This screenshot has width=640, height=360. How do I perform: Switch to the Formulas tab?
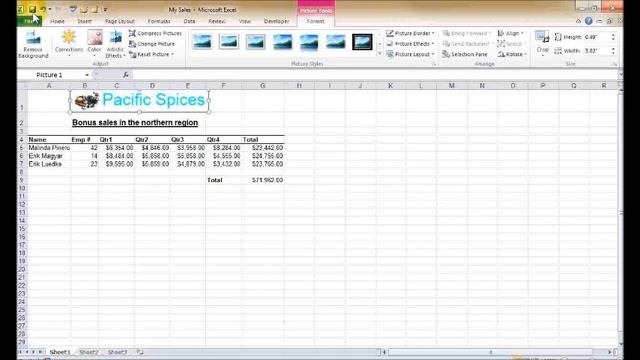[159, 21]
